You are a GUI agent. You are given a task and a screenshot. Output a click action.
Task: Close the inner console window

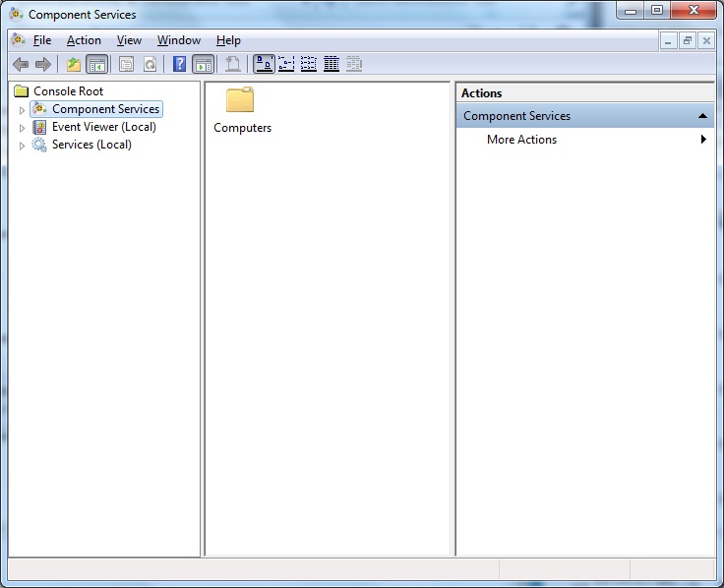pos(706,41)
